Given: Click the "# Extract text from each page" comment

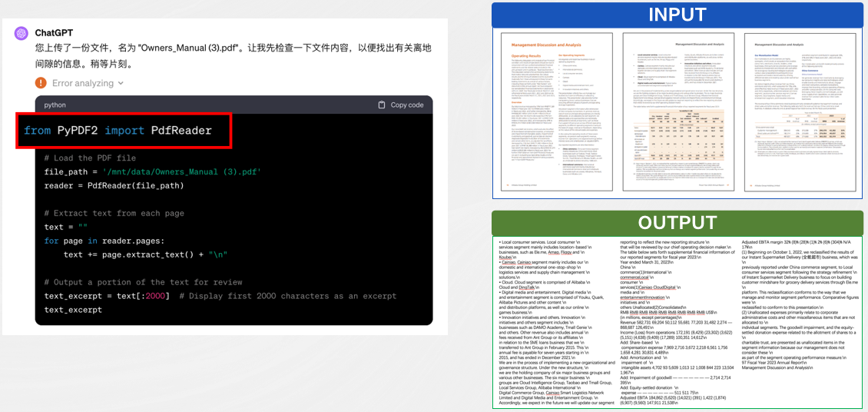Looking at the screenshot, I should pyautogui.click(x=114, y=213).
